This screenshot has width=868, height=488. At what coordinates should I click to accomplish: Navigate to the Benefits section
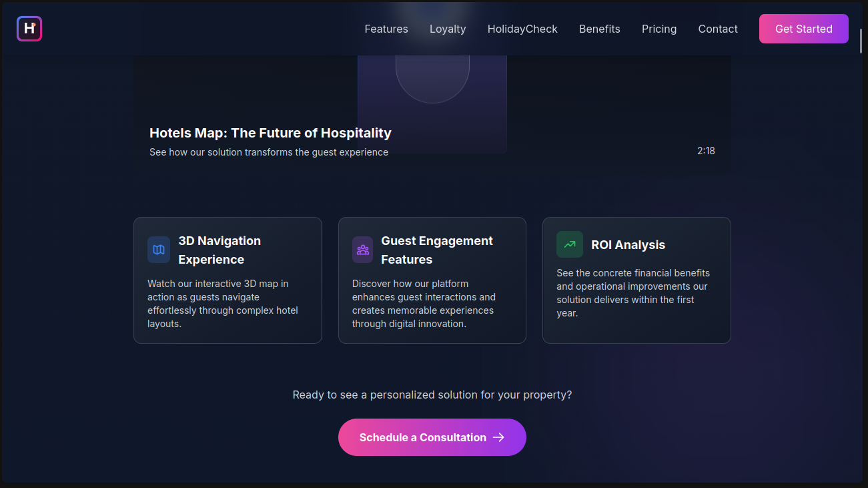coord(600,29)
